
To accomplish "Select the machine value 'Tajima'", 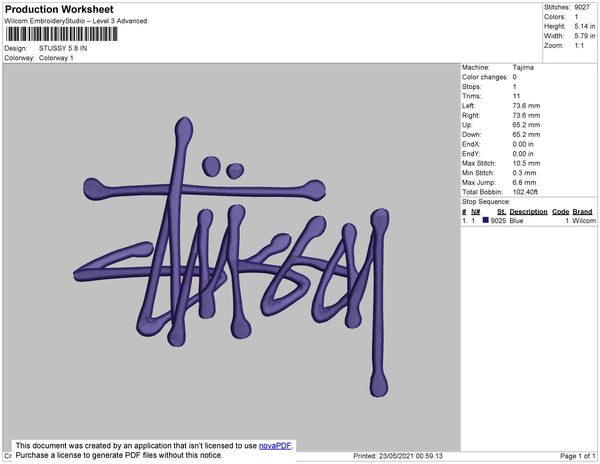I will pos(523,67).
